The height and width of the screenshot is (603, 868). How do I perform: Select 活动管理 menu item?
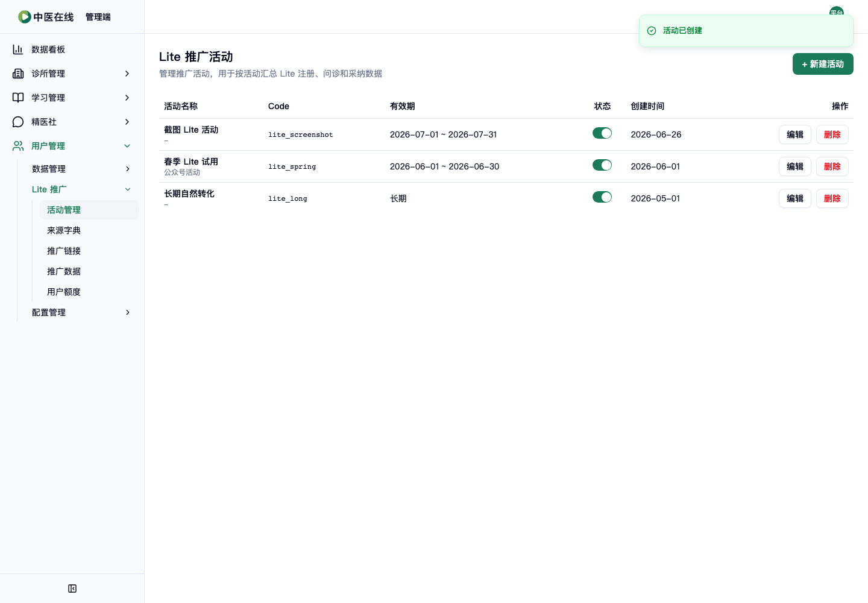pyautogui.click(x=89, y=210)
